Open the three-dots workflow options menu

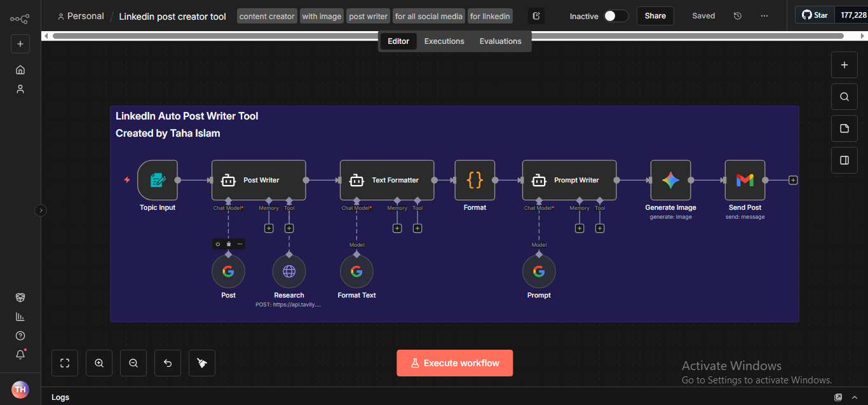coord(764,16)
